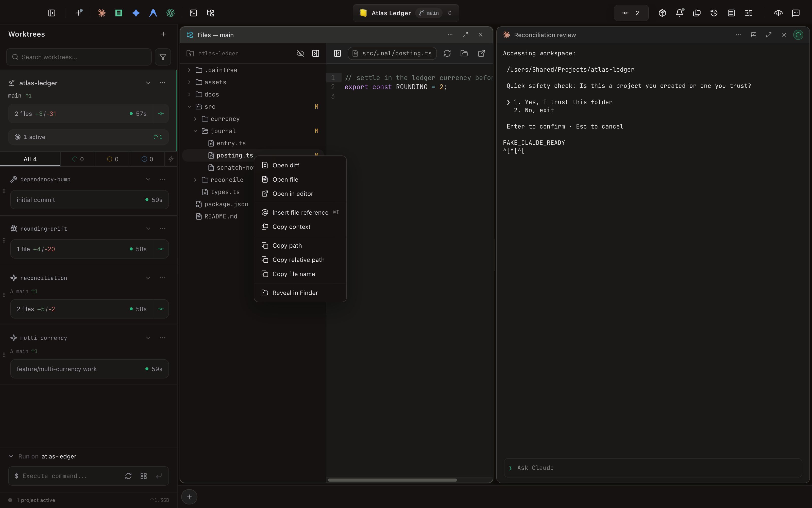Refresh the posting.ts file preview

(x=447, y=53)
